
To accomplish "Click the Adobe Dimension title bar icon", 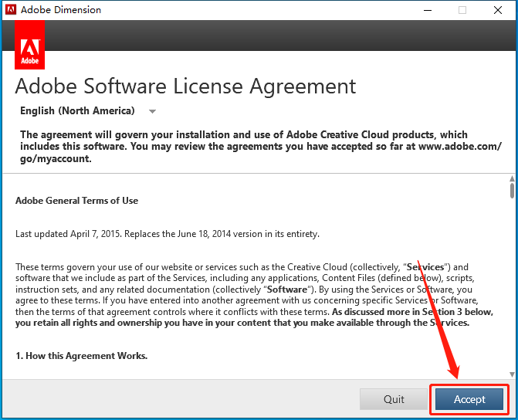I will (x=11, y=9).
